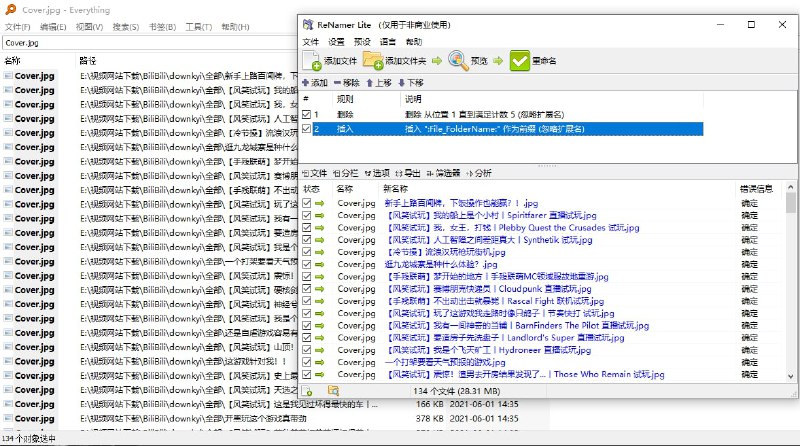Click the file icon of the 【冷节操】流浪汉 row in Everything
Image resolution: width=800 pixels, height=446 pixels.
pyautogui.click(x=8, y=133)
